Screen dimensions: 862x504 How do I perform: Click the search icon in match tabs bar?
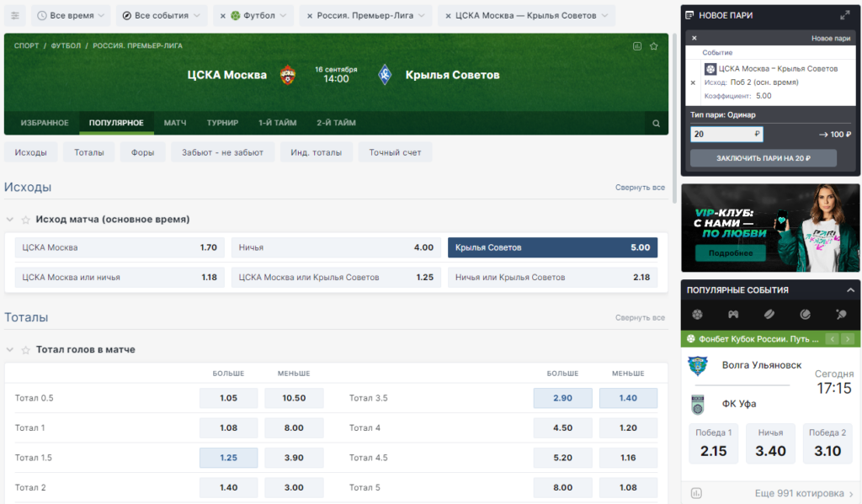click(656, 123)
